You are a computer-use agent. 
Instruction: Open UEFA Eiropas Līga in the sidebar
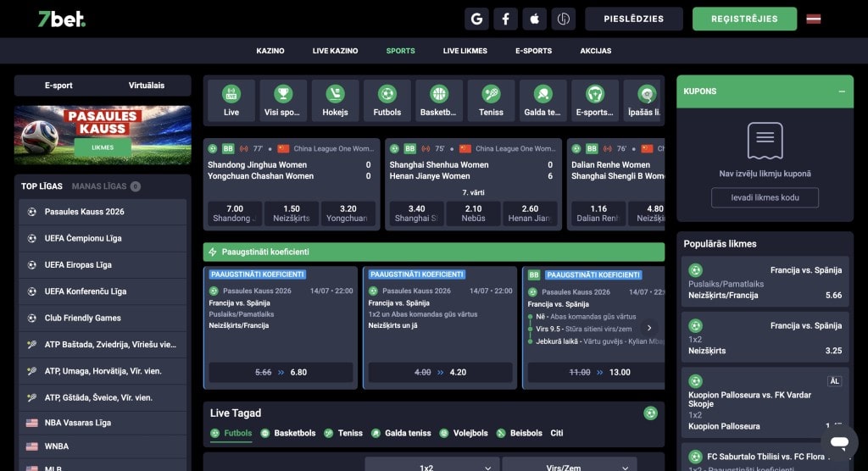(103, 265)
